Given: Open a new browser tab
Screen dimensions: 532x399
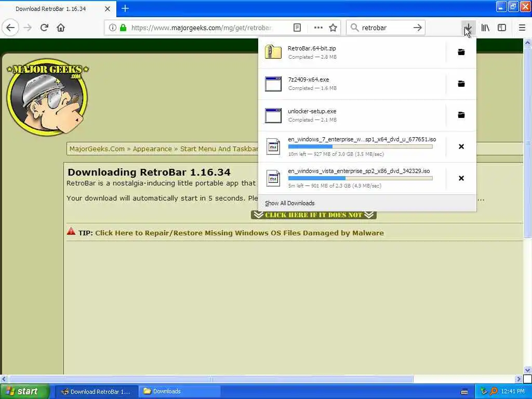Looking at the screenshot, I should [x=125, y=8].
